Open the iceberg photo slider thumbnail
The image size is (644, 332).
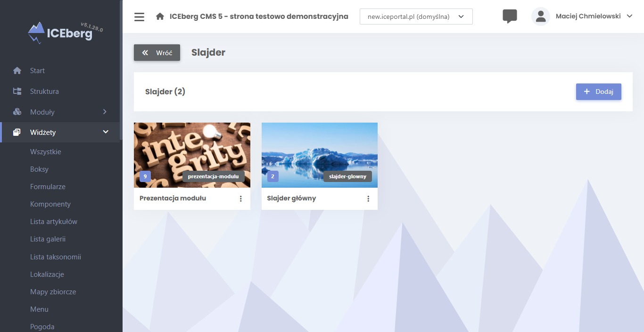click(320, 155)
